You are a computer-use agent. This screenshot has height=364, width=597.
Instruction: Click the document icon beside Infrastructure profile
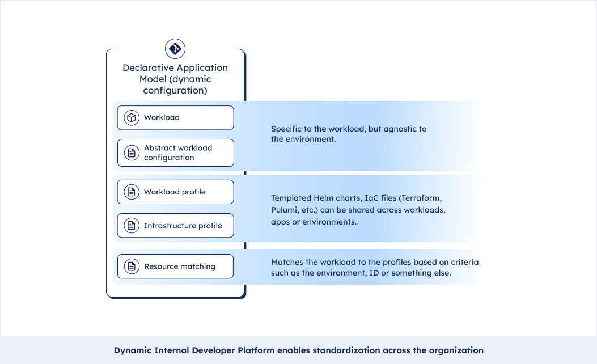pos(132,226)
